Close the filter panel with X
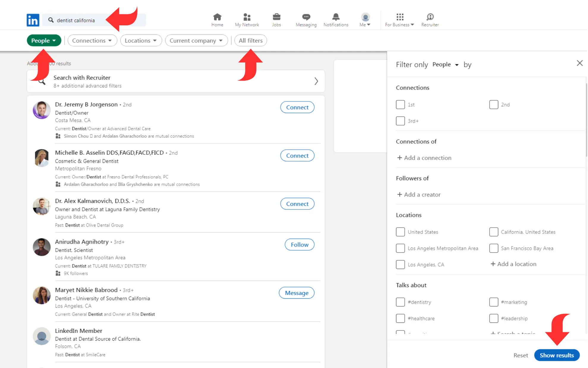The width and height of the screenshot is (588, 368). tap(579, 63)
